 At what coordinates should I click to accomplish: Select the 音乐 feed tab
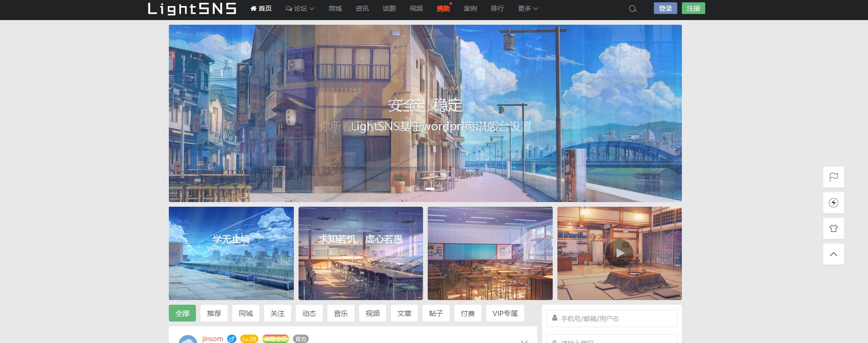coord(341,313)
